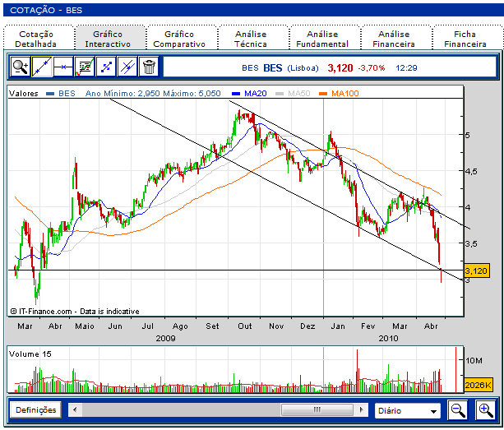This screenshot has width=504, height=430.
Task: Click the red 3,120 quote value in header
Action: (x=340, y=68)
